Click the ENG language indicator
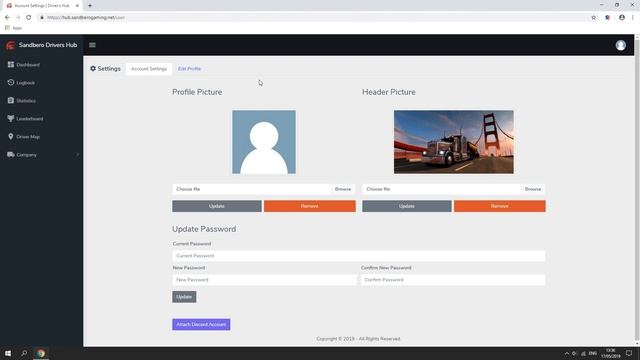The image size is (640, 360). pos(593,353)
